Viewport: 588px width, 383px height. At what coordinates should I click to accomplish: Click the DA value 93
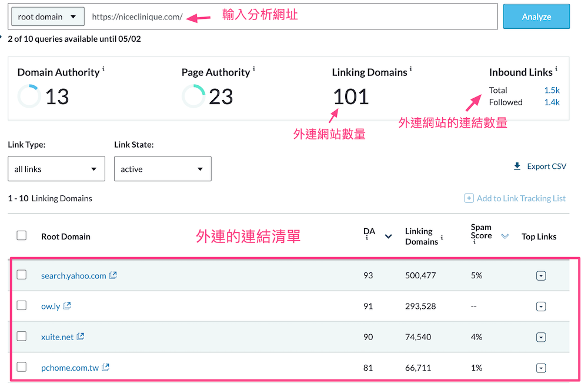coord(368,275)
